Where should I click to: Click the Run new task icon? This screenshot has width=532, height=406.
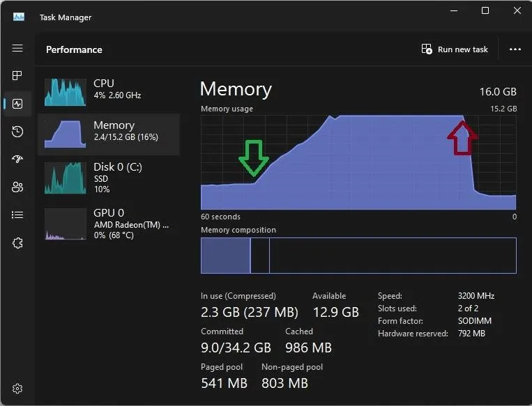click(427, 49)
